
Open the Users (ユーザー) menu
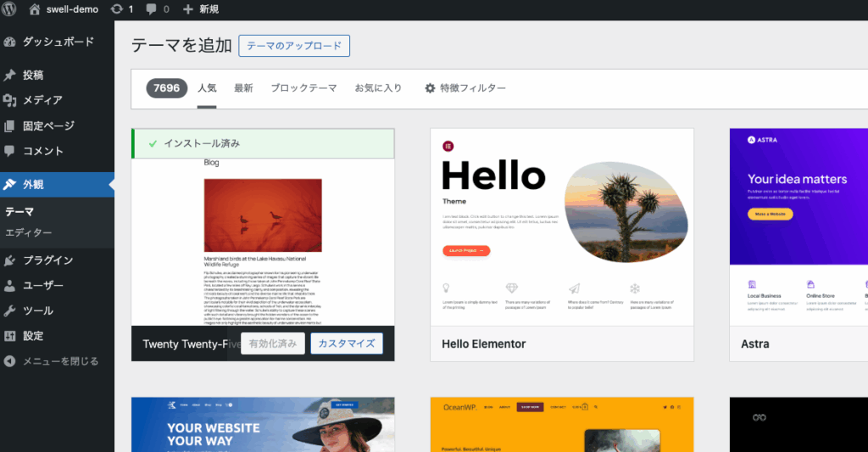(x=42, y=286)
